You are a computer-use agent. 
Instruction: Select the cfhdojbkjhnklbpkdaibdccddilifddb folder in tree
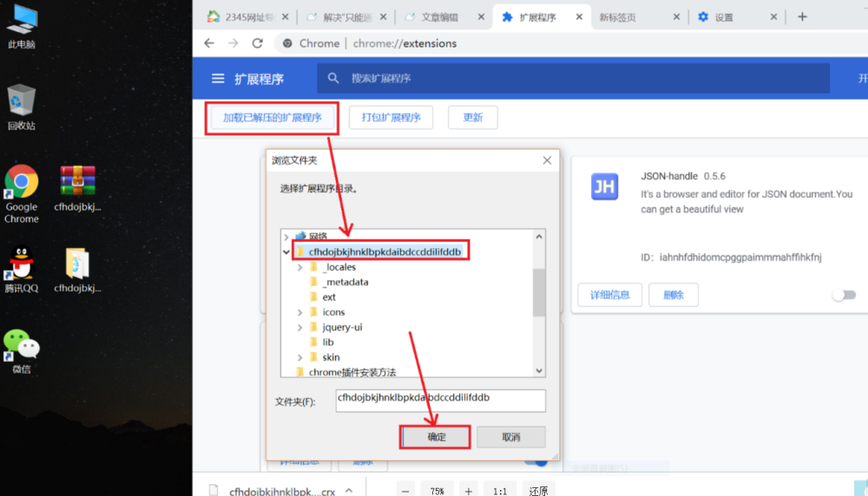click(385, 251)
